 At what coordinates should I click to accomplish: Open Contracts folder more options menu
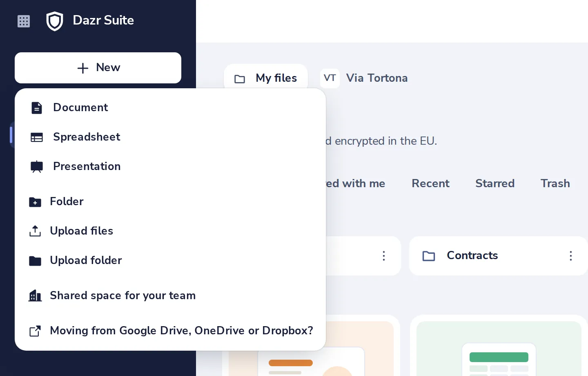pos(571,256)
